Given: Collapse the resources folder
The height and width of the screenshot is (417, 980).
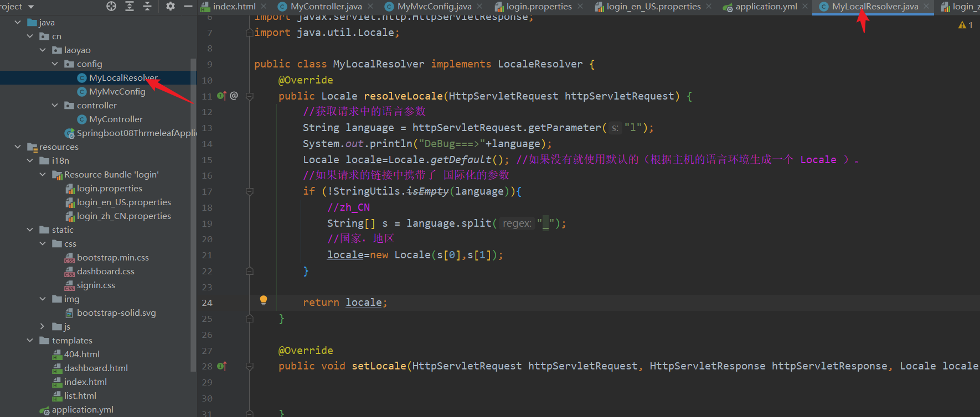Looking at the screenshot, I should 18,147.
